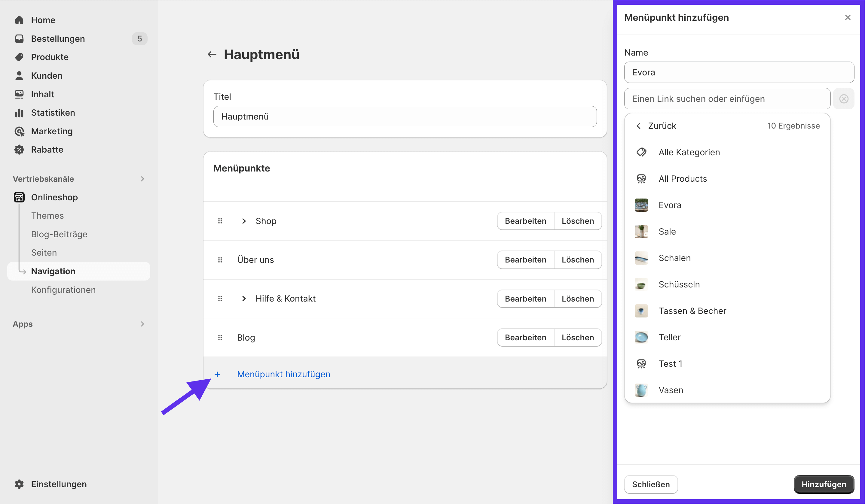This screenshot has height=504, width=865.
Task: Click the Kunden person icon
Action: (x=19, y=75)
